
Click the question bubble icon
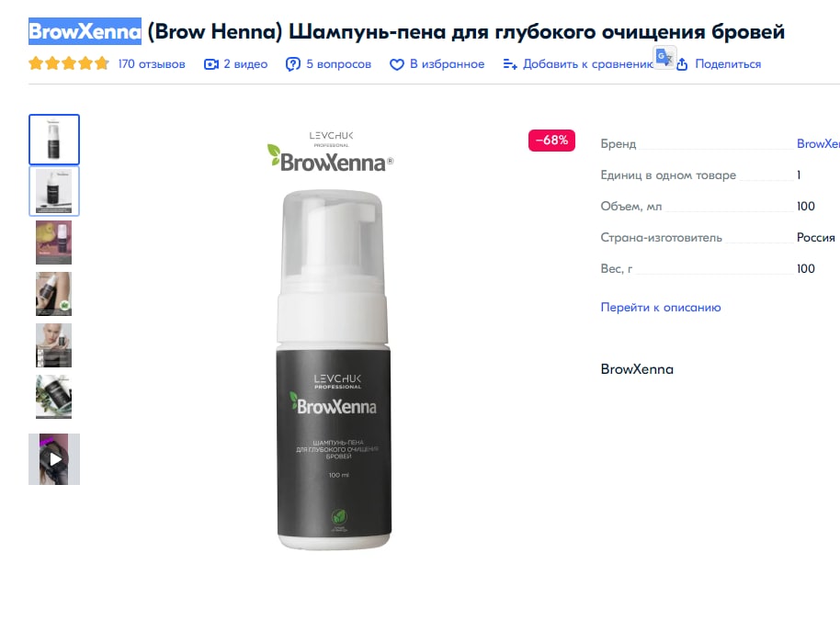[292, 64]
